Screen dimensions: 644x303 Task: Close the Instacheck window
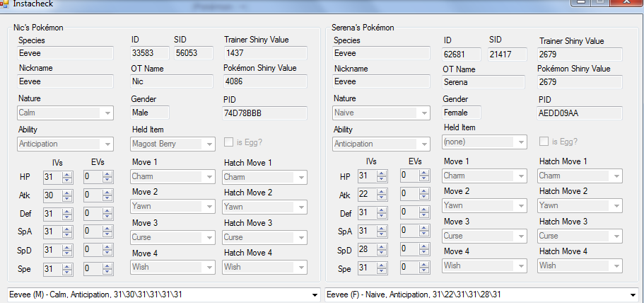627,2
